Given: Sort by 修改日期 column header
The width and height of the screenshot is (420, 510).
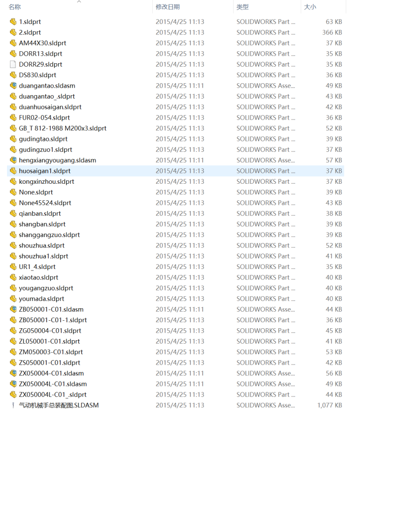Looking at the screenshot, I should (x=168, y=7).
